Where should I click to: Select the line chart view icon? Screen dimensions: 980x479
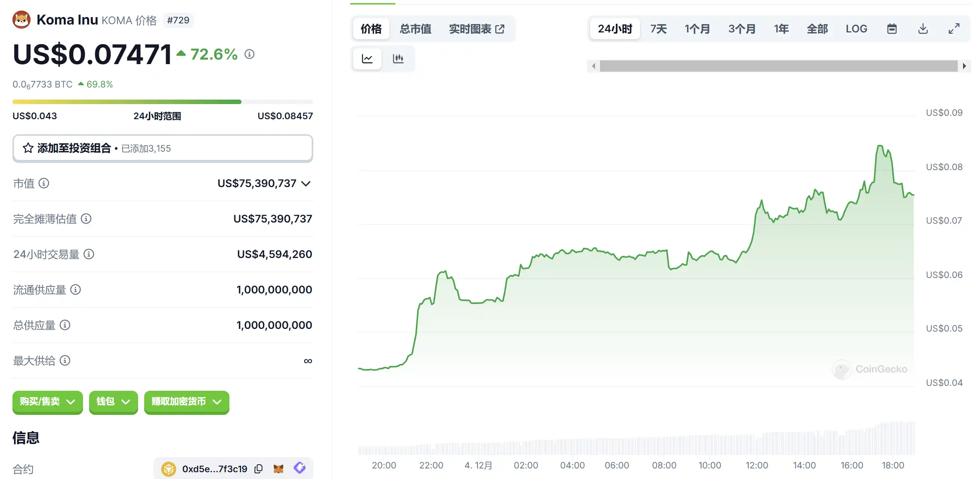[367, 58]
